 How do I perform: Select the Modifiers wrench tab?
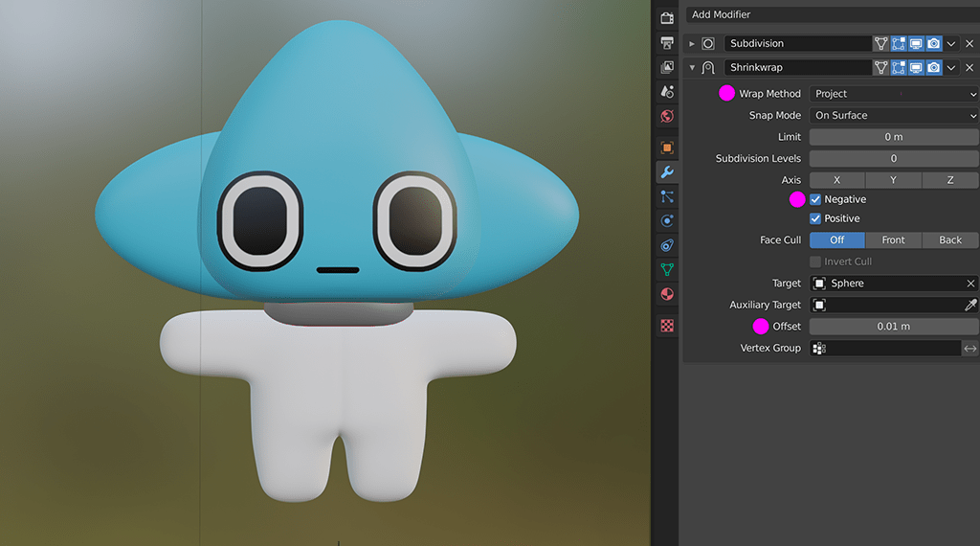tap(667, 172)
